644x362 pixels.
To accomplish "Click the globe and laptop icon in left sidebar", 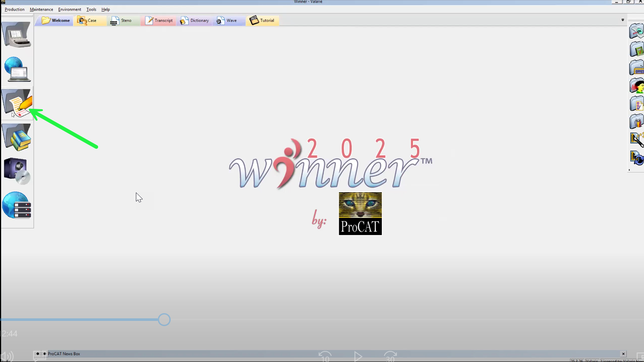I will [17, 69].
